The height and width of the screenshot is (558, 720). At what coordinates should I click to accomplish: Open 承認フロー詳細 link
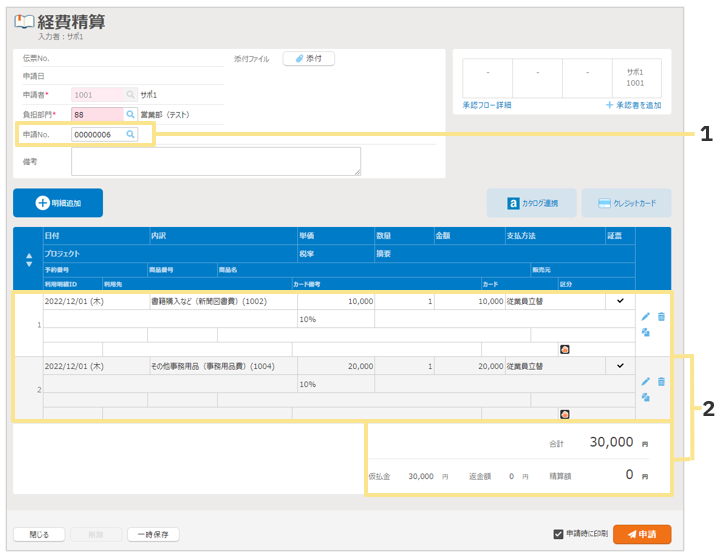[487, 105]
